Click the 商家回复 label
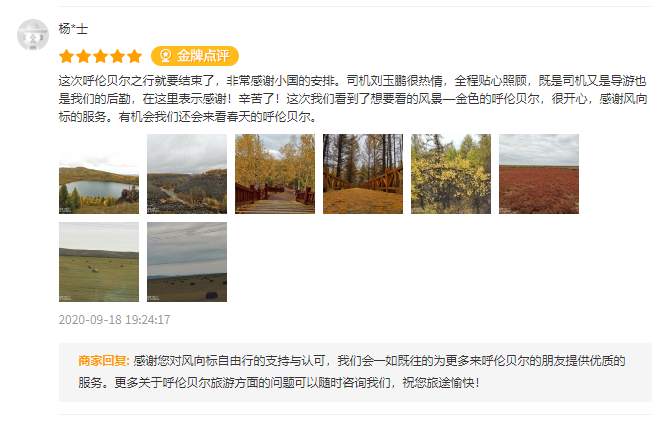The image size is (666, 422). click(104, 361)
